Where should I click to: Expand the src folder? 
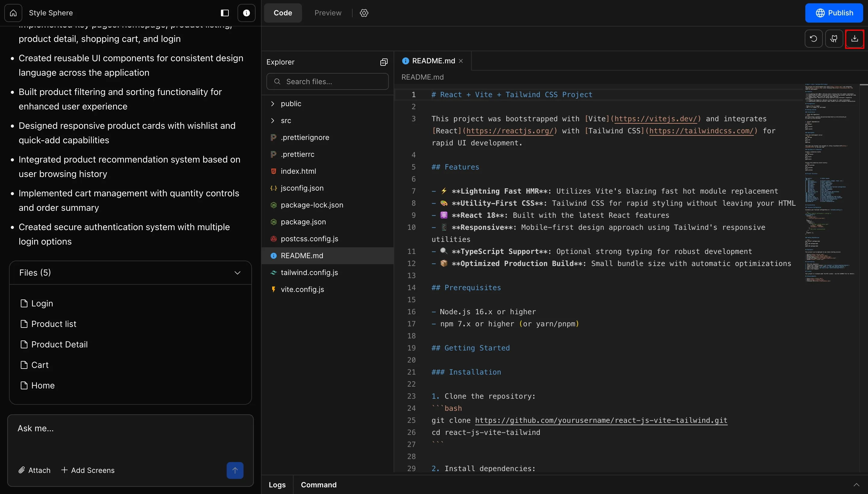pos(286,121)
